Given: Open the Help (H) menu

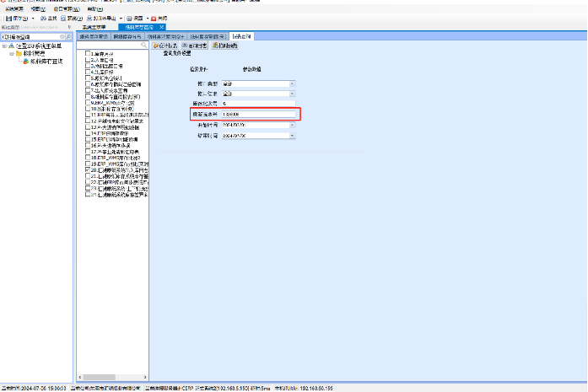Looking at the screenshot, I should [94, 9].
